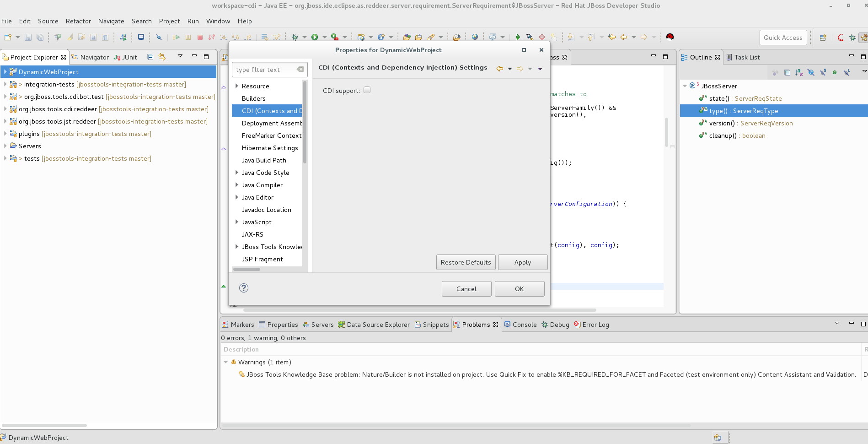This screenshot has height=444, width=868.
Task: Collapse the Warnings group in Problems
Action: (225, 362)
